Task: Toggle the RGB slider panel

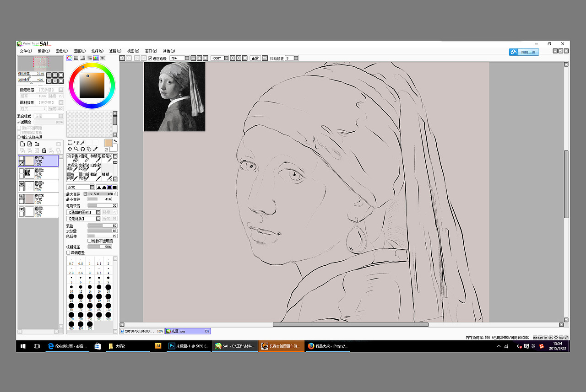Action: (x=76, y=58)
